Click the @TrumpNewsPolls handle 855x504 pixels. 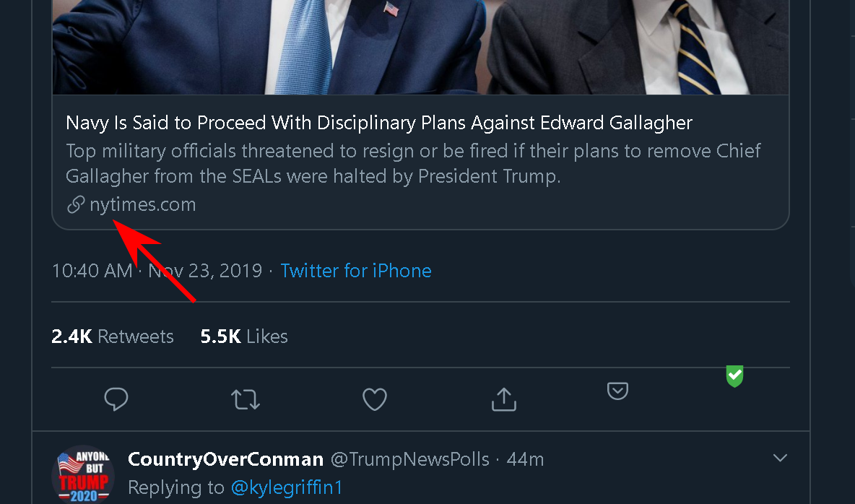pyautogui.click(x=409, y=459)
